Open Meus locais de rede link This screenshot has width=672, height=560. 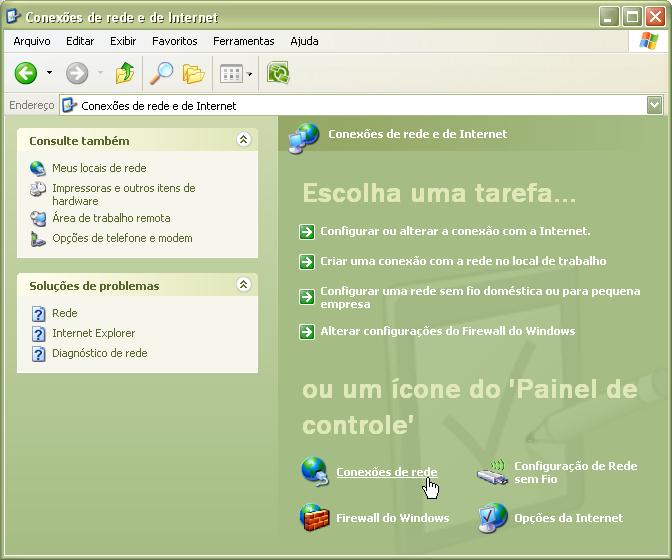(x=99, y=168)
